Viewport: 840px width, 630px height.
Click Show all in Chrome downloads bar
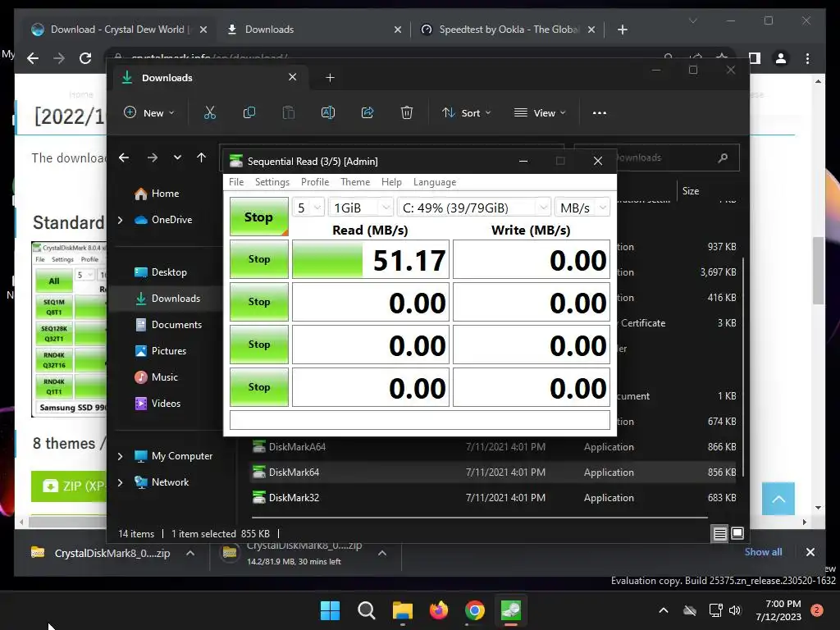(x=763, y=552)
